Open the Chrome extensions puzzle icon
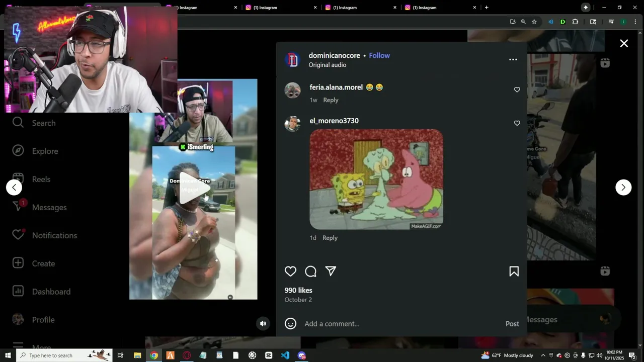 click(x=575, y=22)
